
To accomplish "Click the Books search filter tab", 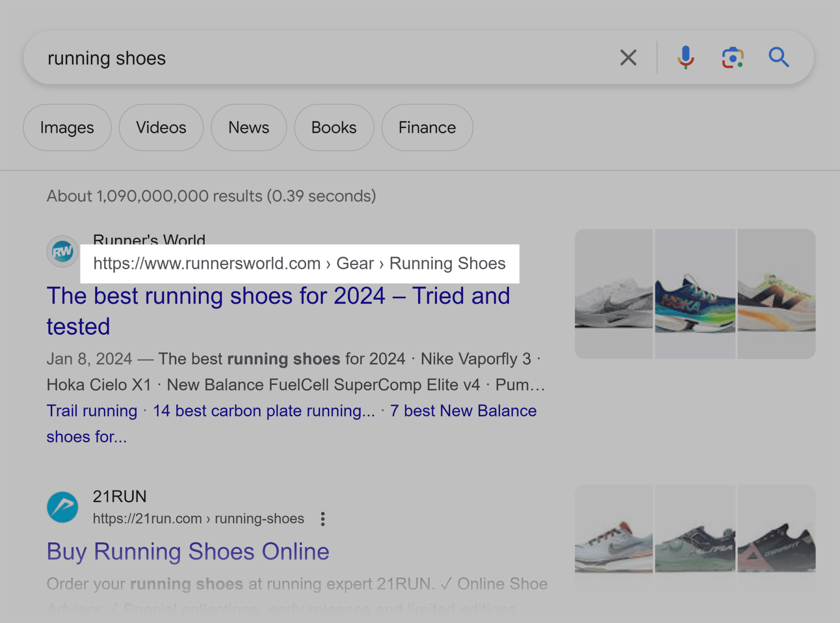I will [333, 128].
